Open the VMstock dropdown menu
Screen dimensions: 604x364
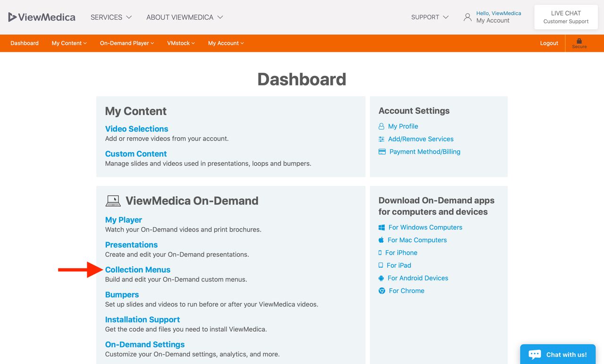[x=181, y=43]
